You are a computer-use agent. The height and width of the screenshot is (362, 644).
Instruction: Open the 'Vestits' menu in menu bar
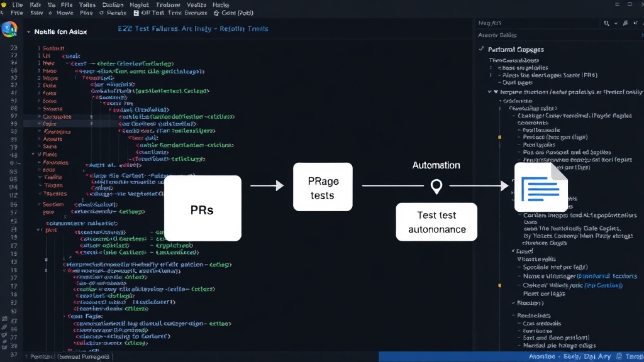(x=196, y=5)
